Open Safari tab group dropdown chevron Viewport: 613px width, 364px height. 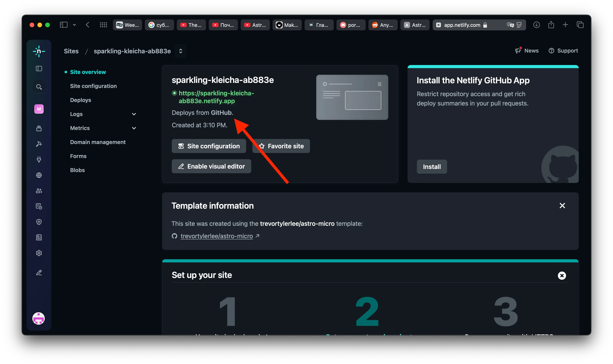[x=74, y=25]
